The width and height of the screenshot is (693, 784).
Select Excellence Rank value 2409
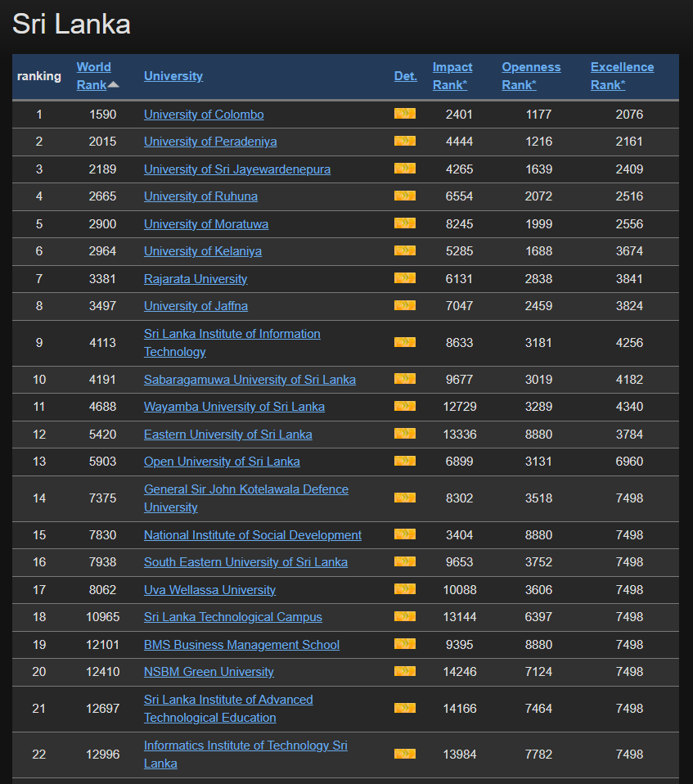(629, 169)
